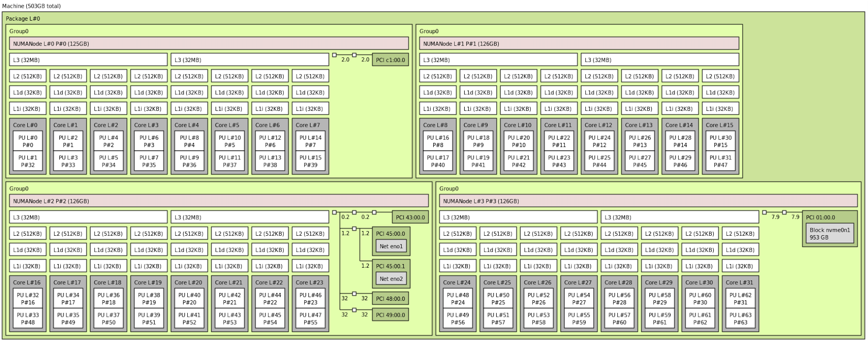Click the NUMANode L#2 P#2 bar

pyautogui.click(x=219, y=201)
